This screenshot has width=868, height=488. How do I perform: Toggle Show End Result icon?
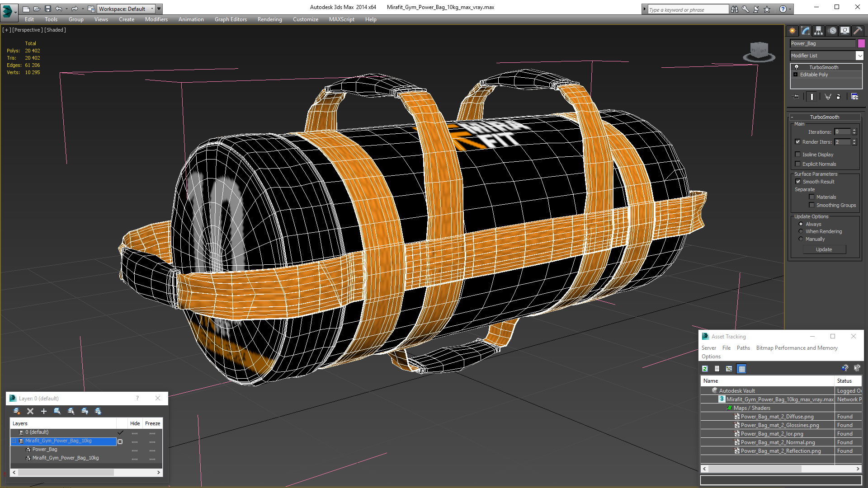[x=812, y=97]
